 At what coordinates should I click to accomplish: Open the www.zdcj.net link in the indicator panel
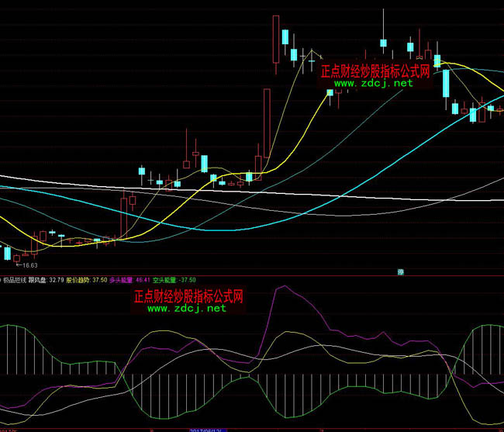tap(186, 308)
